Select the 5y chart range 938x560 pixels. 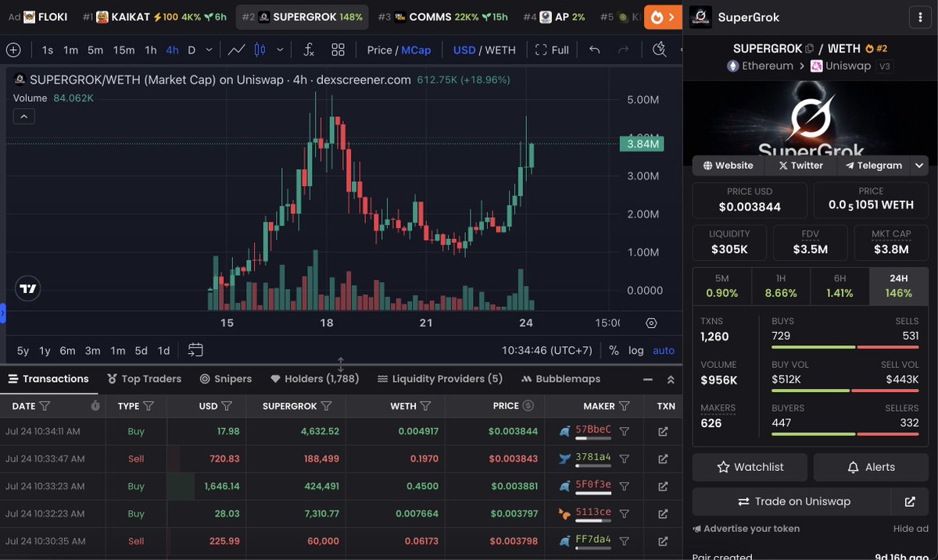coord(23,350)
